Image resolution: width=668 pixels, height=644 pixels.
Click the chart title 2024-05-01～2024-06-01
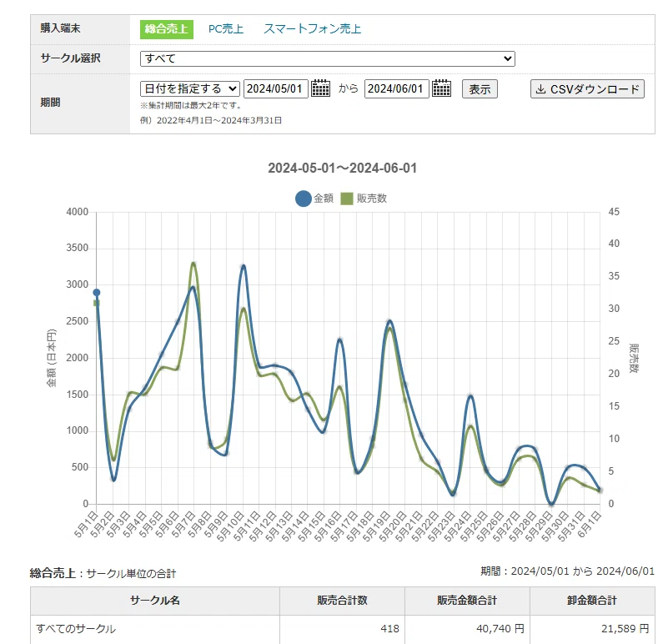click(342, 168)
